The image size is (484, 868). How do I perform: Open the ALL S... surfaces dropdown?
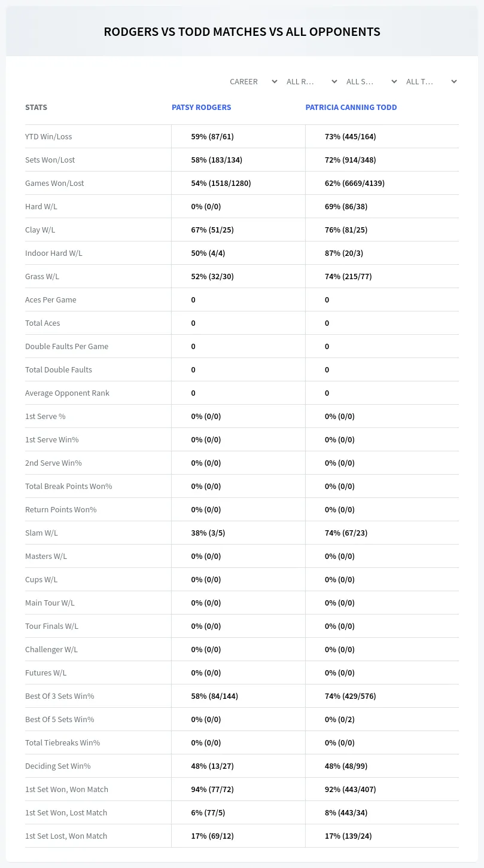pyautogui.click(x=372, y=81)
